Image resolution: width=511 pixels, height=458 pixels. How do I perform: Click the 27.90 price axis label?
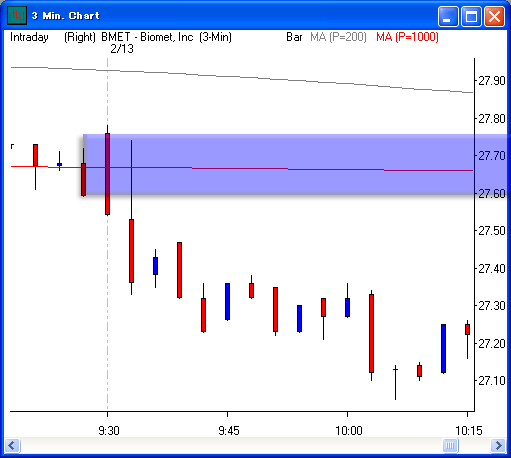492,81
